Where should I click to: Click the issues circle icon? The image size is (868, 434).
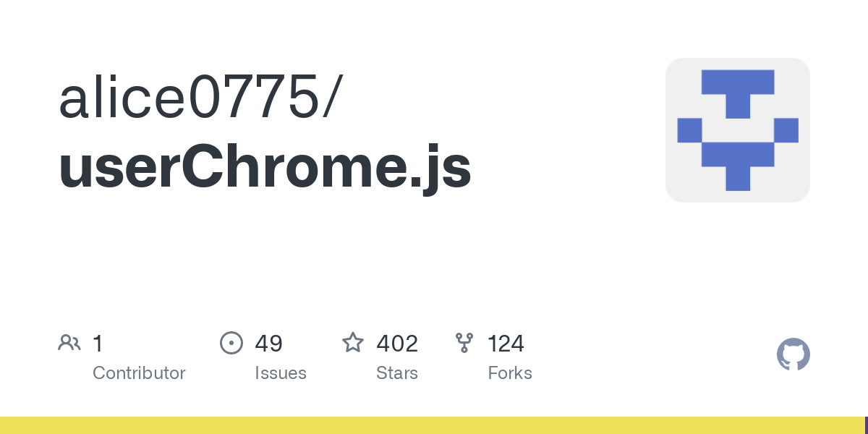pyautogui.click(x=231, y=343)
